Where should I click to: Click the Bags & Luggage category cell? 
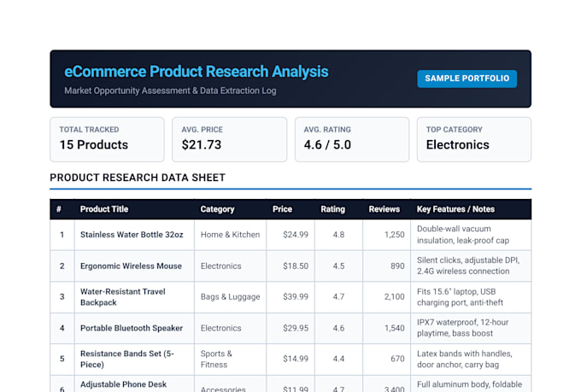click(230, 297)
